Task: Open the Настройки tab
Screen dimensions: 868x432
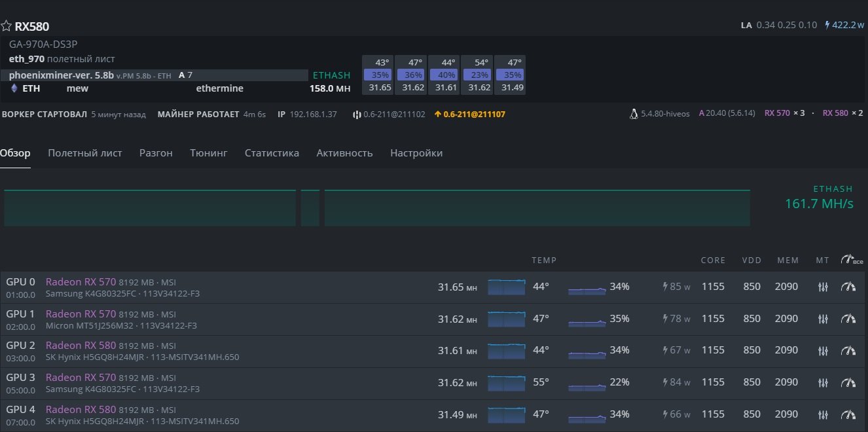Action: [416, 153]
